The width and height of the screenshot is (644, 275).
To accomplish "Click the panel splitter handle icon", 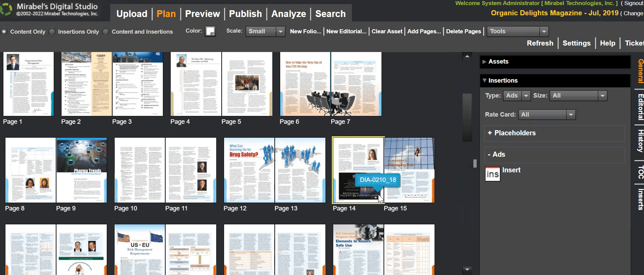I will (475, 164).
